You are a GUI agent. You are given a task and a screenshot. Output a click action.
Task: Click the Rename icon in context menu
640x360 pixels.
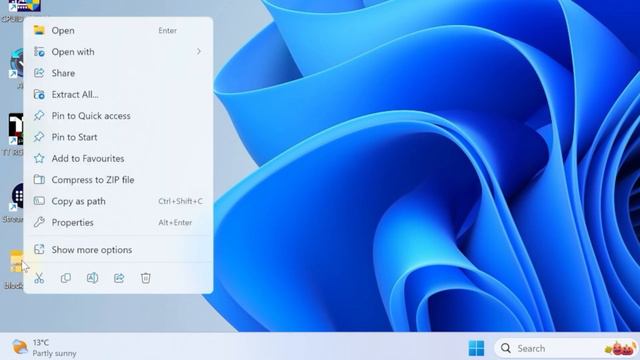pos(92,278)
